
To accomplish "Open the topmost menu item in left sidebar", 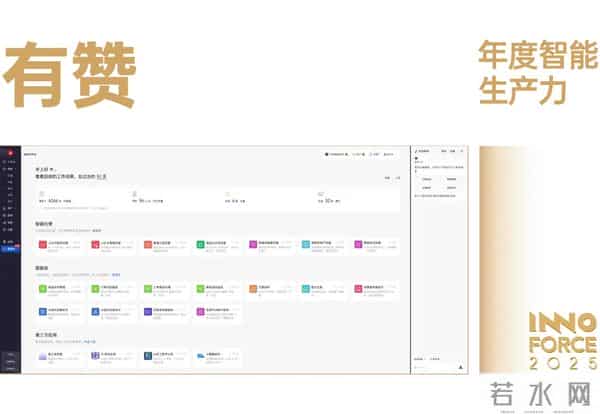I will pos(10,161).
